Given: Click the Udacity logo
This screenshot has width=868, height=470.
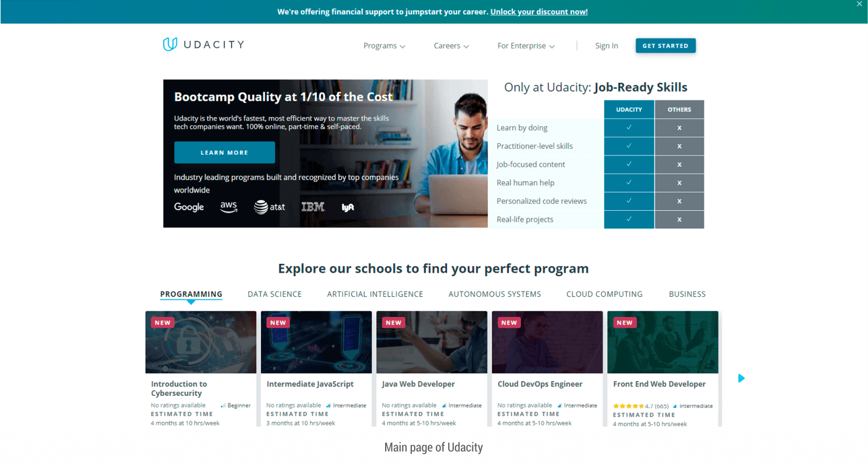Looking at the screenshot, I should (203, 45).
